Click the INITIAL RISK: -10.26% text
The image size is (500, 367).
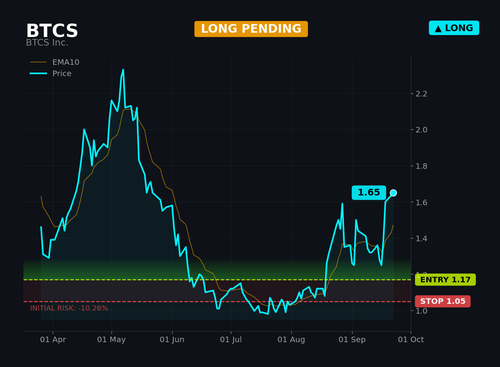(69, 308)
